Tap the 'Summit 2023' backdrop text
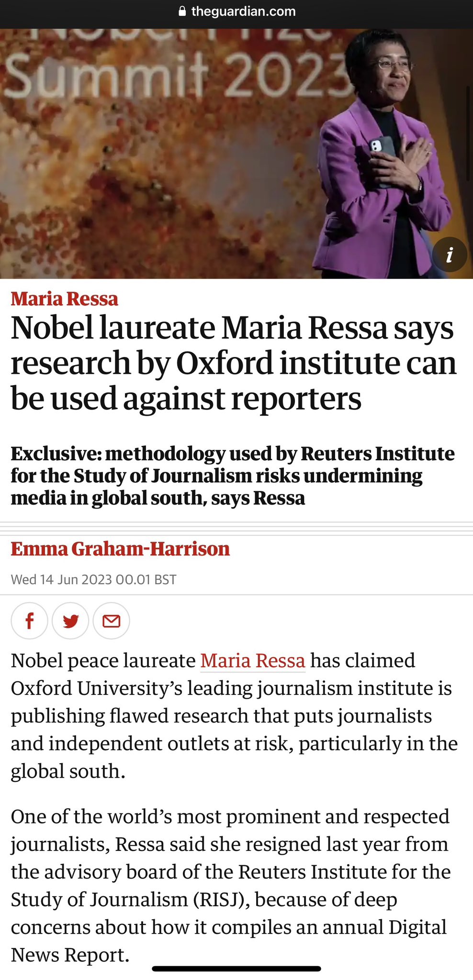The width and height of the screenshot is (473, 980). pos(172,77)
